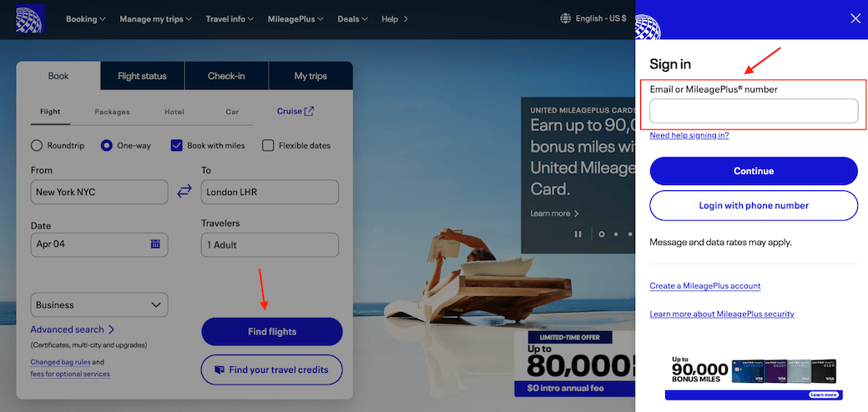The image size is (868, 412).
Task: Open the date calendar icon
Action: pos(155,244)
